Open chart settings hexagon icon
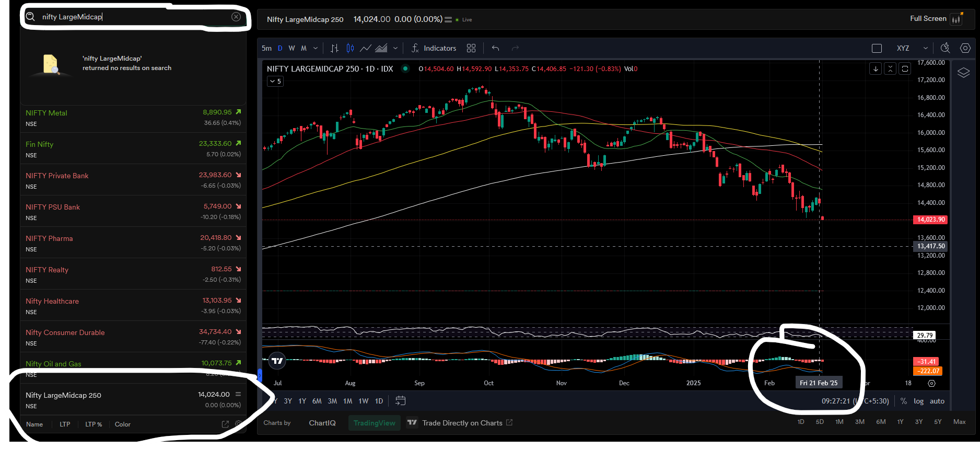Image resolution: width=980 pixels, height=449 pixels. [965, 48]
